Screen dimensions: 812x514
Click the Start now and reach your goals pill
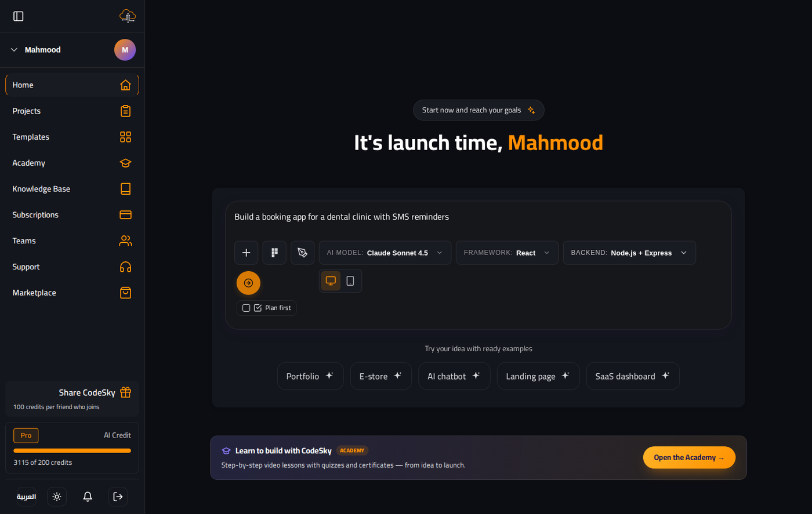pos(478,110)
